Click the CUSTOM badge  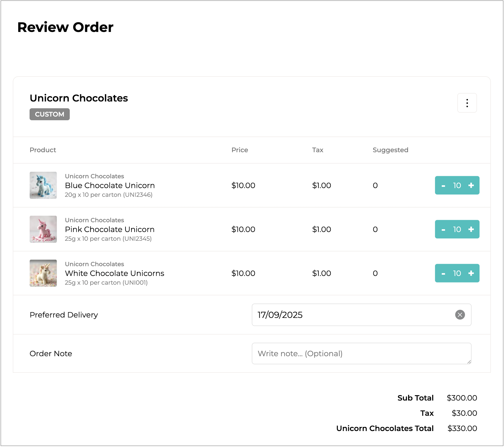(50, 114)
